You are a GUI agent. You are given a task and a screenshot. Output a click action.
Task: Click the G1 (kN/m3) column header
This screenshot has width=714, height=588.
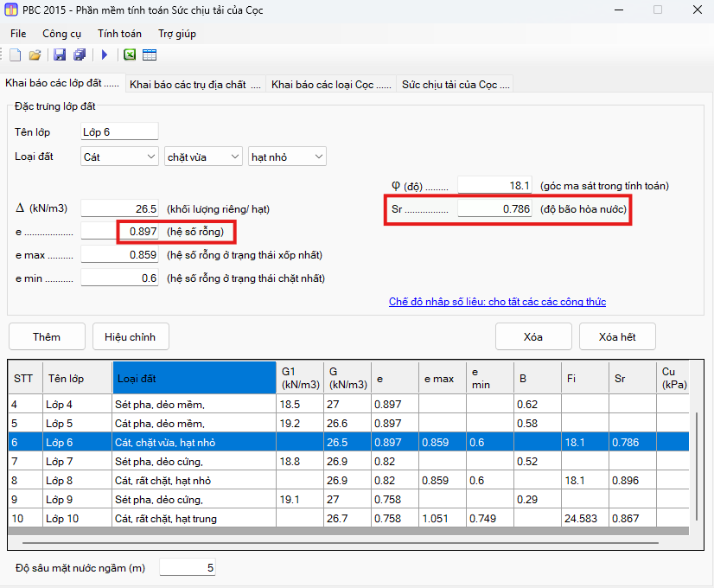tap(300, 378)
